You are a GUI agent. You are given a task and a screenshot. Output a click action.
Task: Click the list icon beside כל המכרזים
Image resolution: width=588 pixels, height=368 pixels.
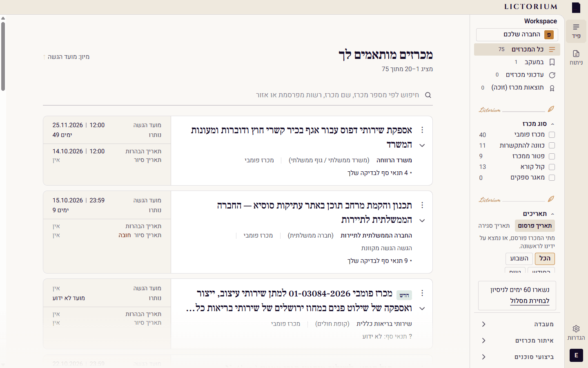tap(552, 49)
